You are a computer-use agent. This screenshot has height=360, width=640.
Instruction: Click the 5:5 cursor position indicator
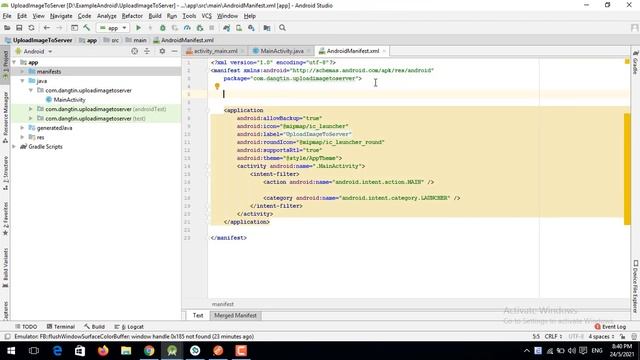tap(536, 337)
